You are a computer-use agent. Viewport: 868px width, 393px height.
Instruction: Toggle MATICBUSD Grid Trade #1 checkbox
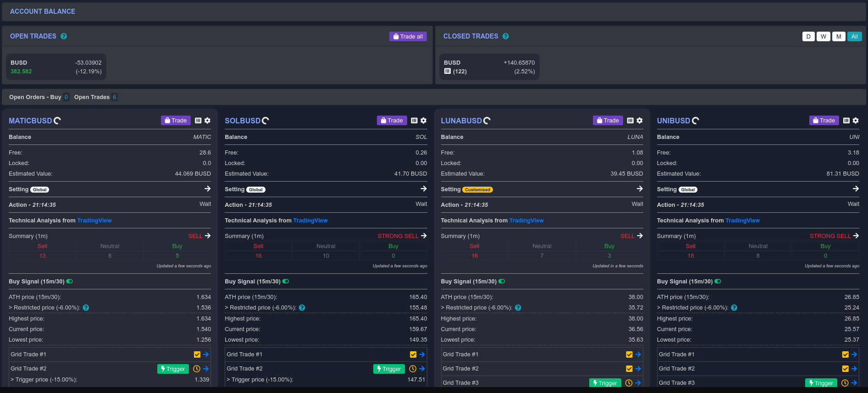197,354
